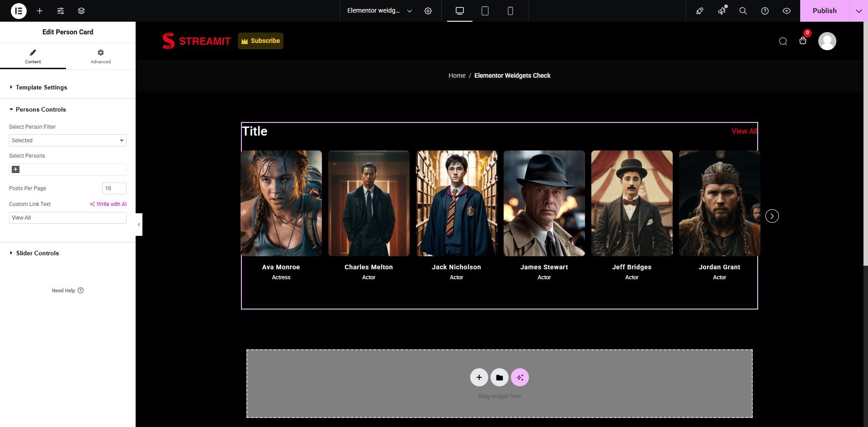Preview changes with the eye icon
This screenshot has width=868, height=427.
coord(787,11)
